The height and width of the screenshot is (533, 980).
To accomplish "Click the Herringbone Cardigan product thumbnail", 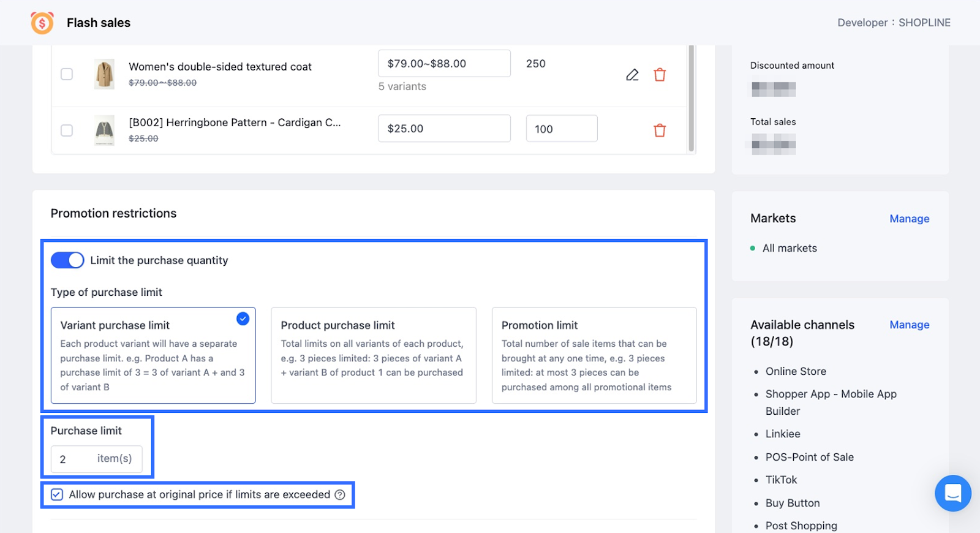I will click(105, 130).
